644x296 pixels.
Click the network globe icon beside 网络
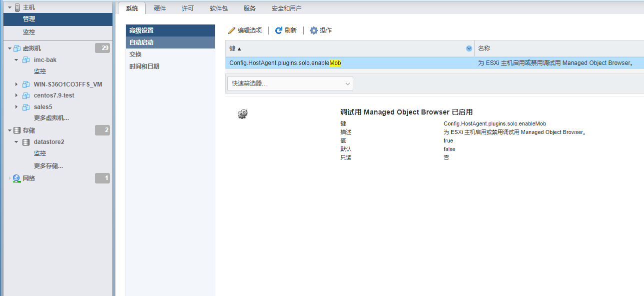click(x=17, y=178)
